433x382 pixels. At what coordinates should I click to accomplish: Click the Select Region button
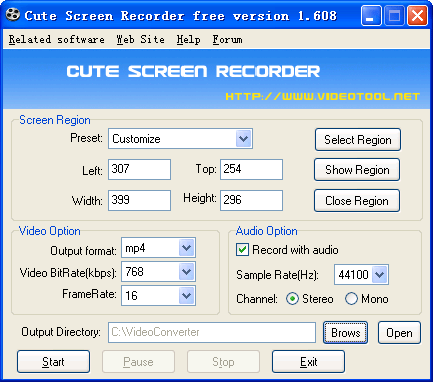358,140
